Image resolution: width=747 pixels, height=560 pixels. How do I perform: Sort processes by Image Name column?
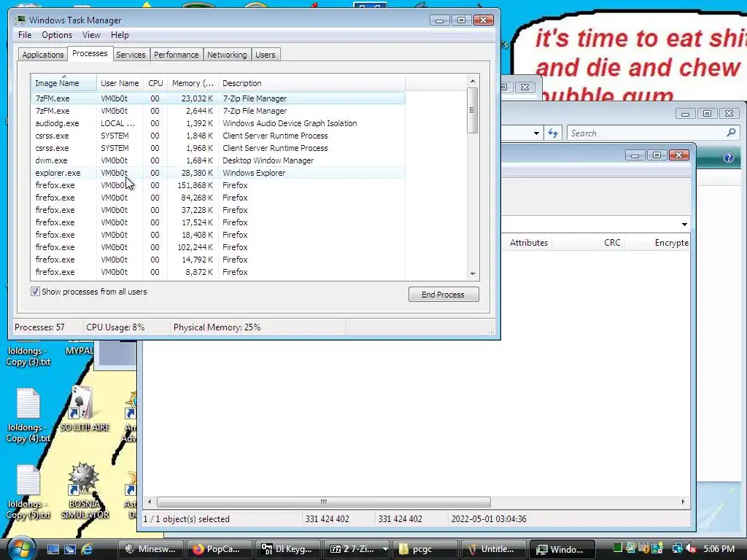[63, 83]
